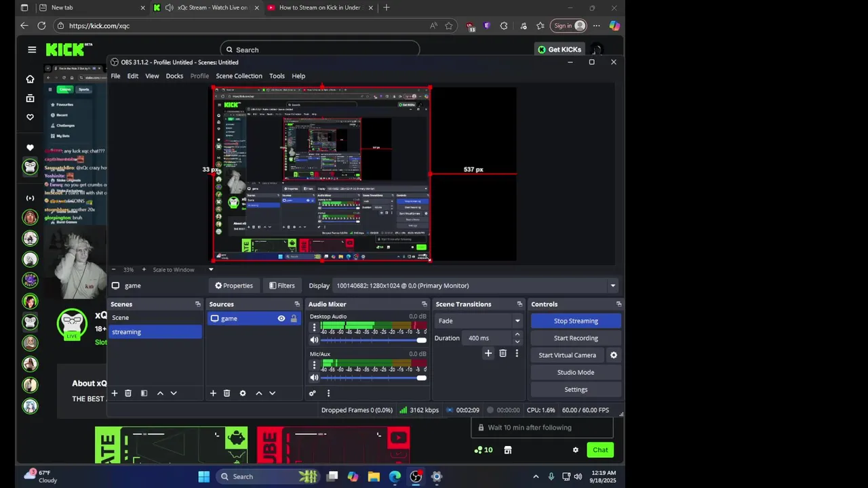Pop out the Scene Transitions dock
Screen dimensions: 868x488
pyautogui.click(x=520, y=304)
